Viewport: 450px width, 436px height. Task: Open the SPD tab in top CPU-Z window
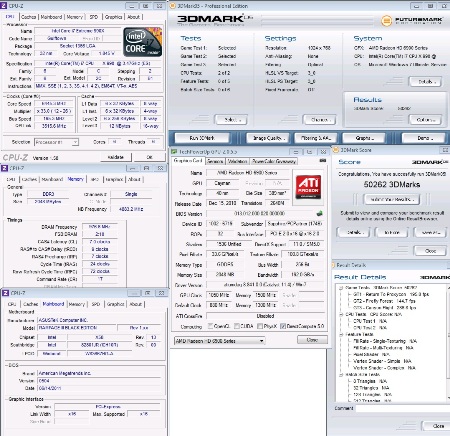point(94,17)
